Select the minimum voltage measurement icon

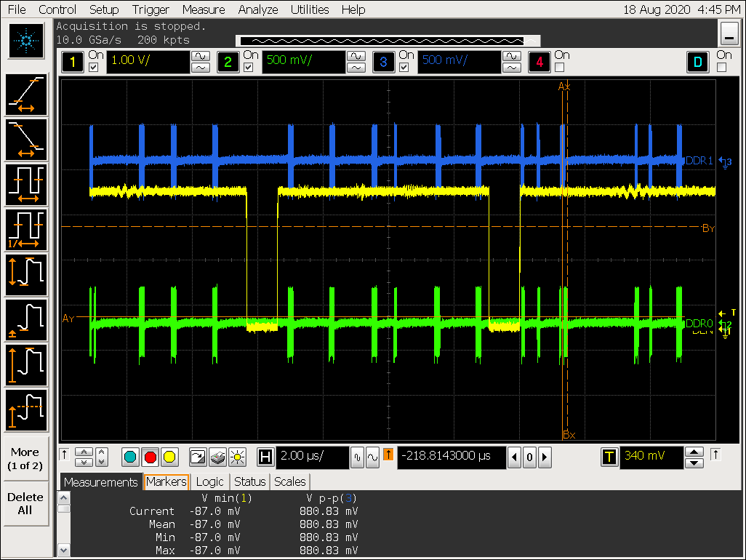coord(26,320)
